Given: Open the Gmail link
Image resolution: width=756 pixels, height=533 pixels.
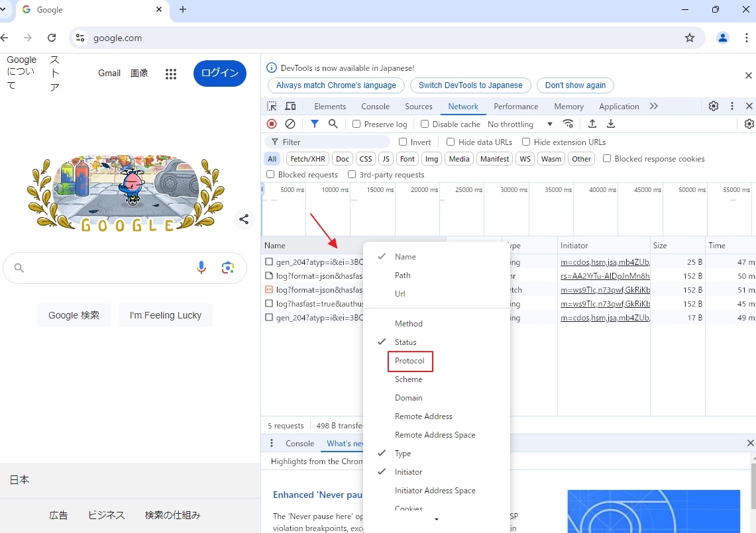Looking at the screenshot, I should [109, 73].
